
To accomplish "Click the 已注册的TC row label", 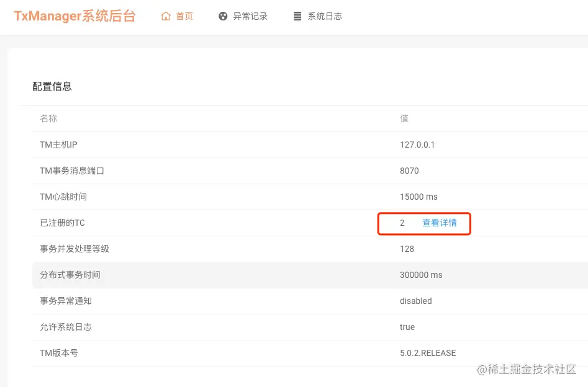I will coord(62,223).
